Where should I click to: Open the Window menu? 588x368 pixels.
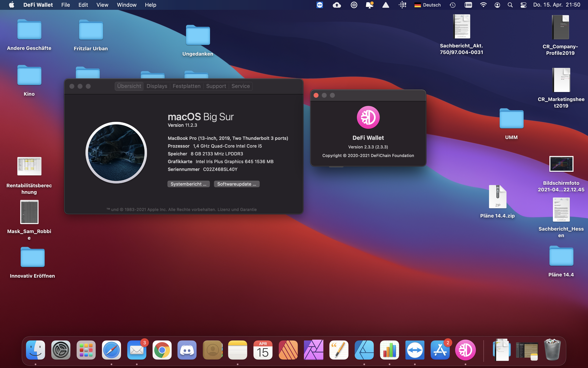point(127,5)
